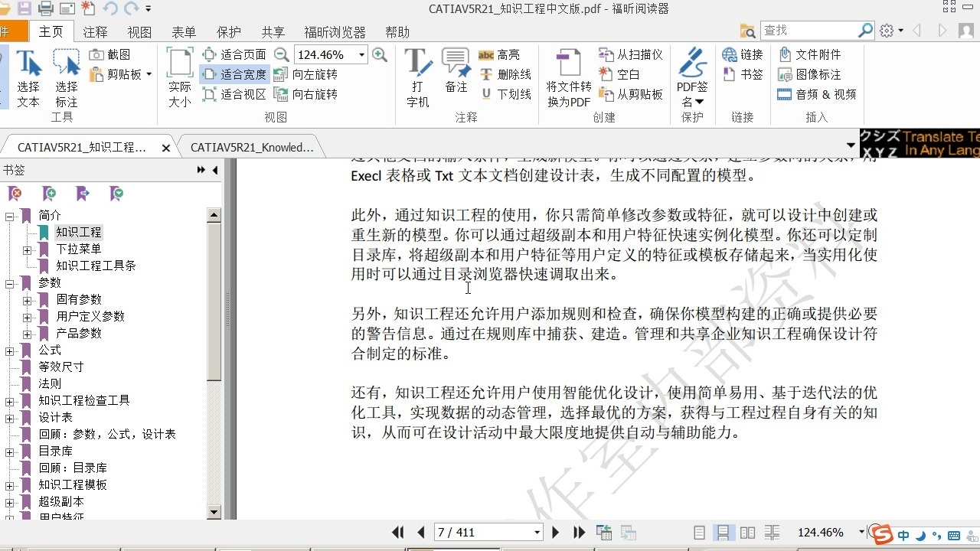The height and width of the screenshot is (551, 980).
Task: Switch to the 视图 ribbon tab
Action: coord(139,32)
